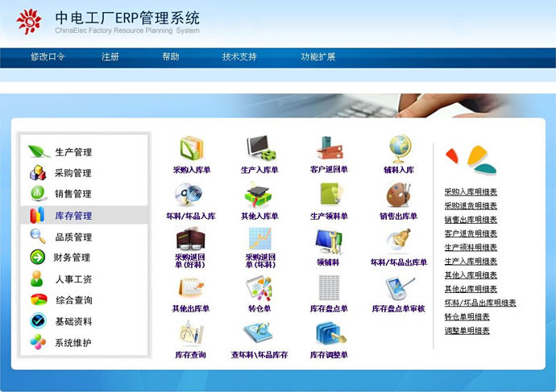This screenshot has height=392, width=556.
Task: Click the checkmark icon beside 基础资料
Action: coord(38,321)
